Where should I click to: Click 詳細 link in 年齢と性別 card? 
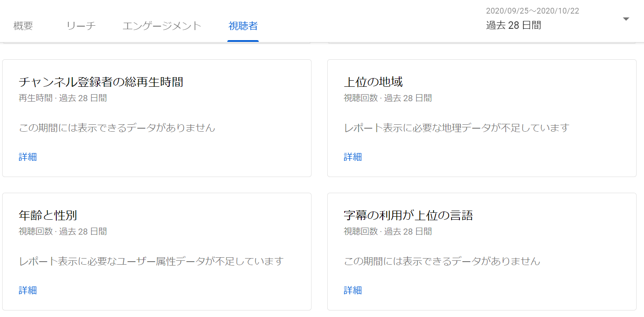[28, 290]
